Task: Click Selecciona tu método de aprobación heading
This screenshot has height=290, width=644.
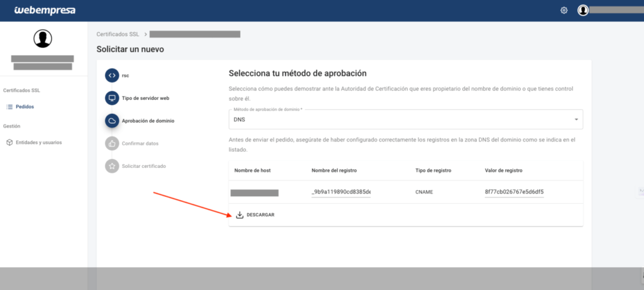Action: 297,74
